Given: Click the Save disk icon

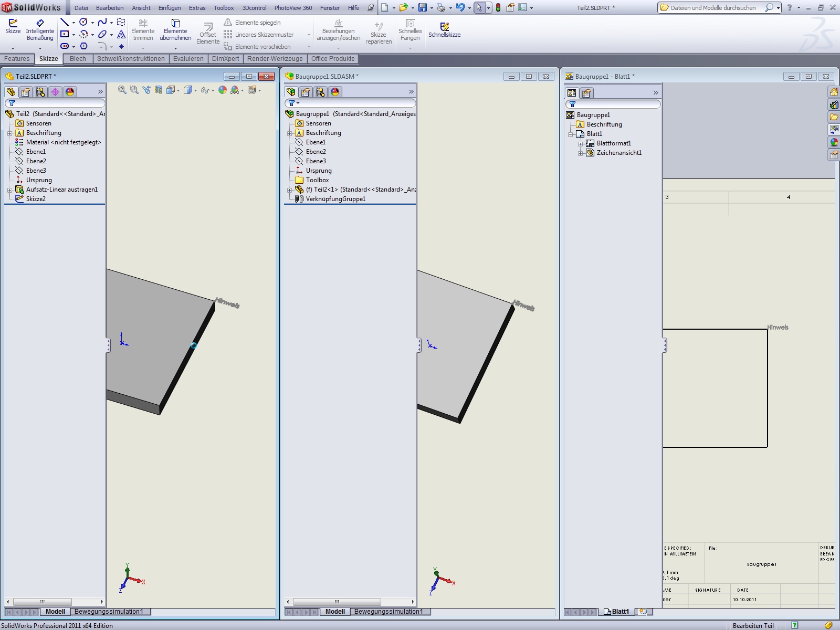Looking at the screenshot, I should (x=422, y=8).
